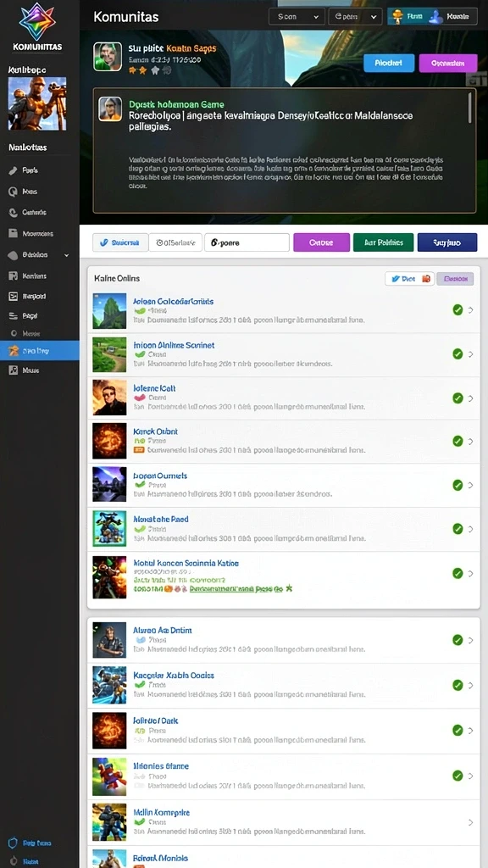Click the trophy icon in top bar
The image size is (488, 868).
397,17
